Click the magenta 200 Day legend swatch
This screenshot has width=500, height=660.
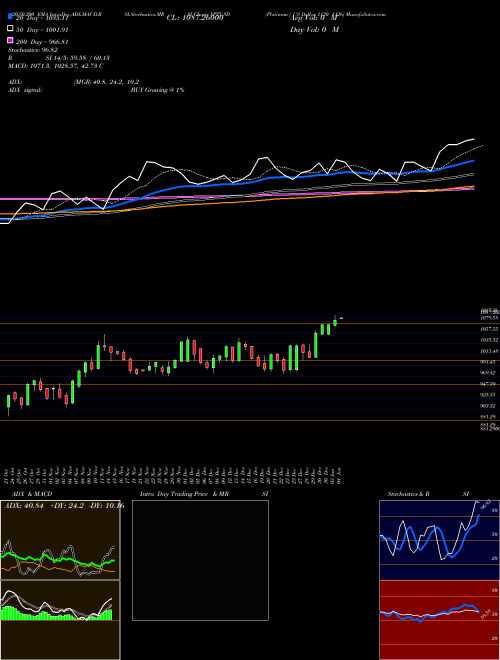point(10,40)
